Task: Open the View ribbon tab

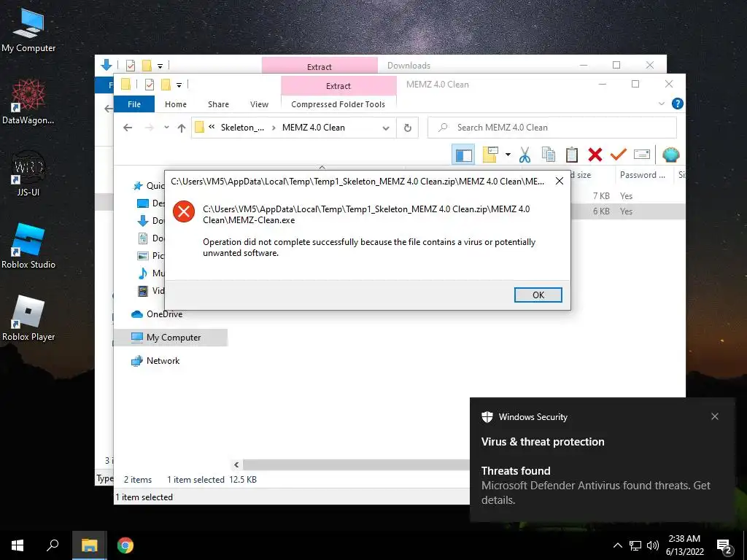Action: (x=259, y=104)
